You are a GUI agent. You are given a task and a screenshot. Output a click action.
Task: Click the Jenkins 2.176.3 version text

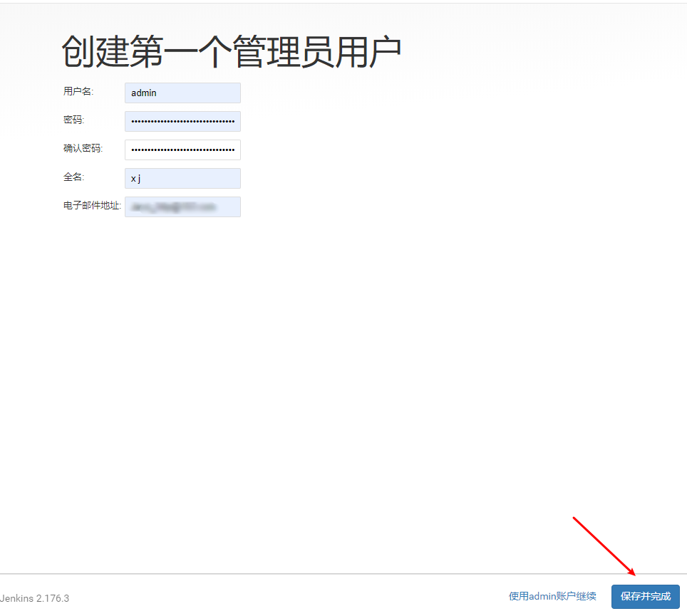click(x=34, y=599)
